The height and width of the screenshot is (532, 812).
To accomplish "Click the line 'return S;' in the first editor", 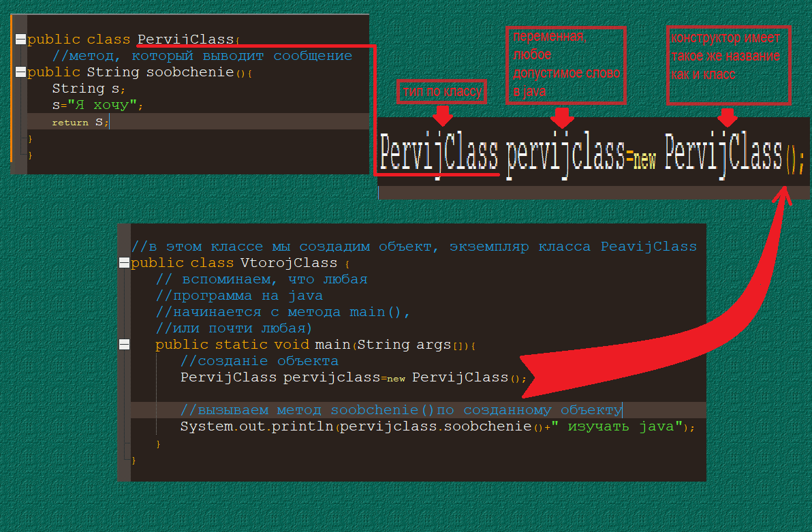I will pos(80,122).
